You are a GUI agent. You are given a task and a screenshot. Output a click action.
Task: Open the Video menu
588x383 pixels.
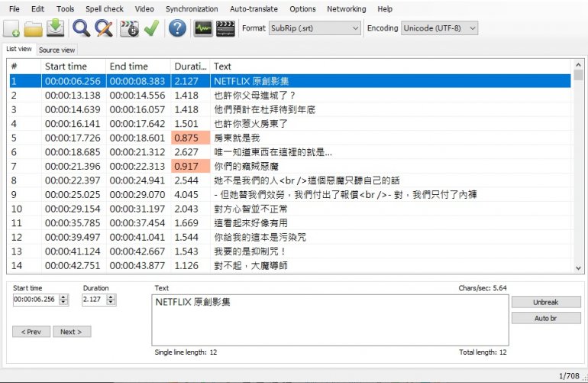tap(144, 9)
